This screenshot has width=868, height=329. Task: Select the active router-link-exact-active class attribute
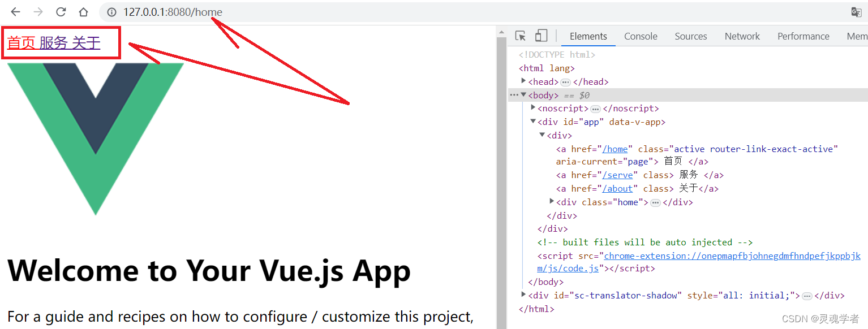click(738, 149)
